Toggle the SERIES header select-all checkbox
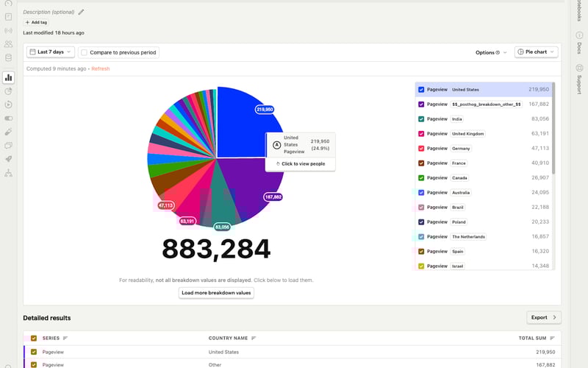Screen dimensions: 588x368 point(34,339)
